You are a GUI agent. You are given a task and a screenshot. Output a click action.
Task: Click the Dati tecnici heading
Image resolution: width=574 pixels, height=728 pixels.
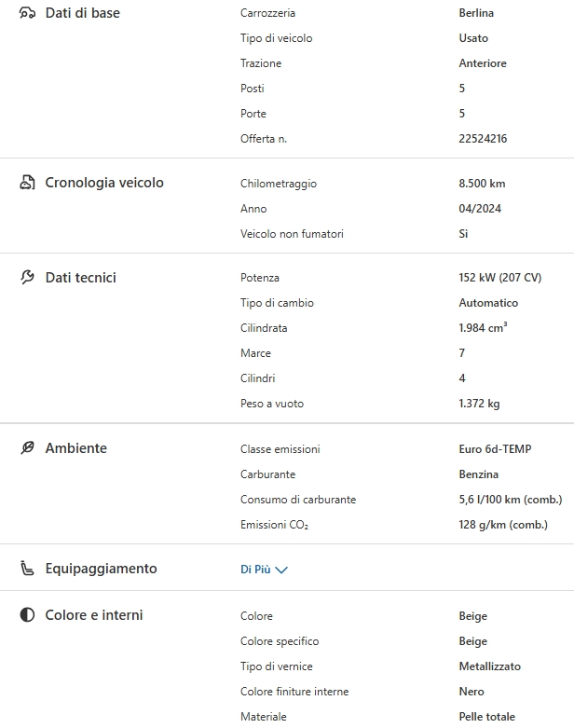click(x=80, y=278)
